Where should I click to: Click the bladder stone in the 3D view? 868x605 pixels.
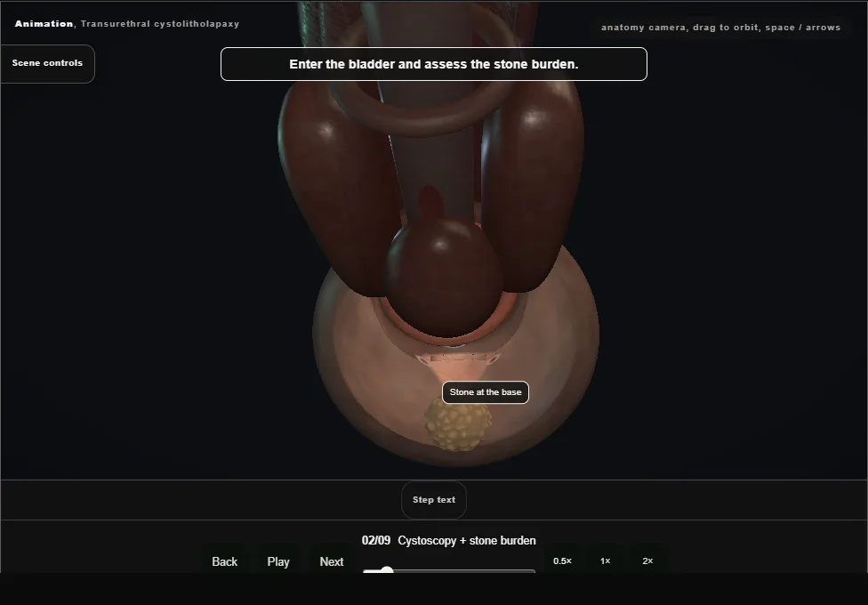point(458,423)
